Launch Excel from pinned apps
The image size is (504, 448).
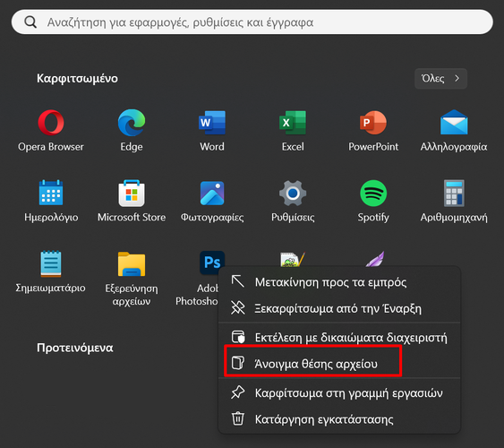293,130
